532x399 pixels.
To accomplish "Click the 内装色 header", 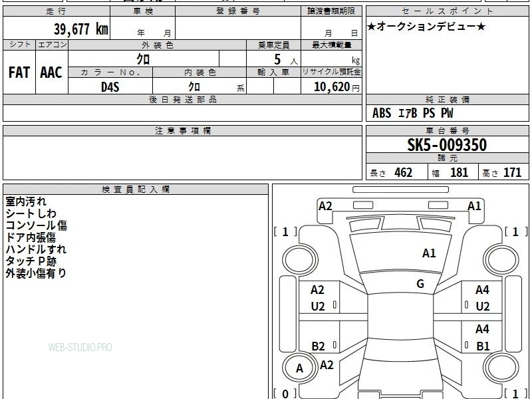I will point(200,72).
